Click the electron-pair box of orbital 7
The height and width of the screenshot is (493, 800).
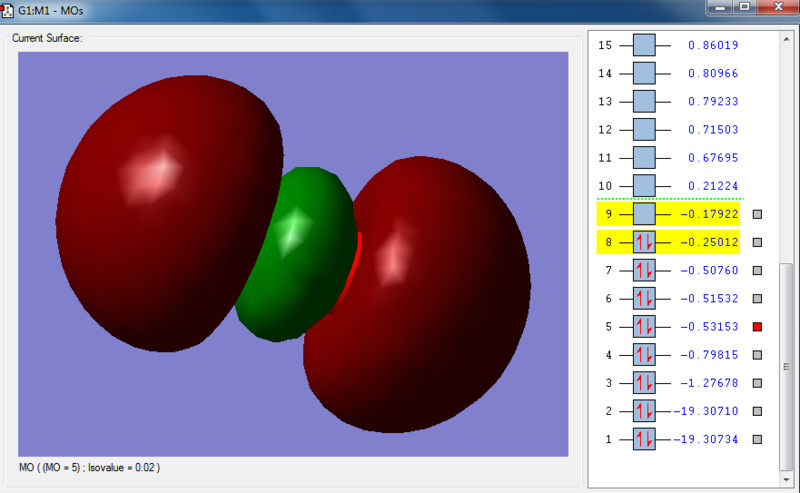point(644,270)
